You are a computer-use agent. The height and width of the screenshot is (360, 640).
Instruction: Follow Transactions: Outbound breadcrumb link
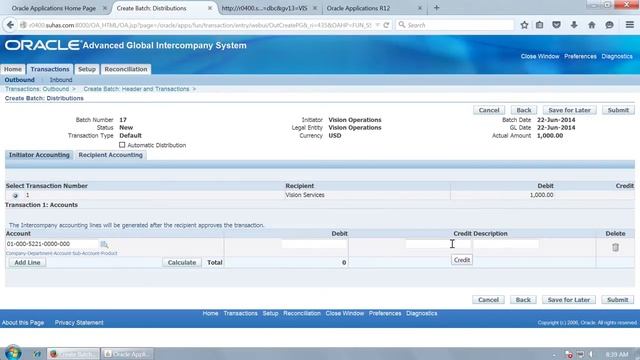coord(37,89)
